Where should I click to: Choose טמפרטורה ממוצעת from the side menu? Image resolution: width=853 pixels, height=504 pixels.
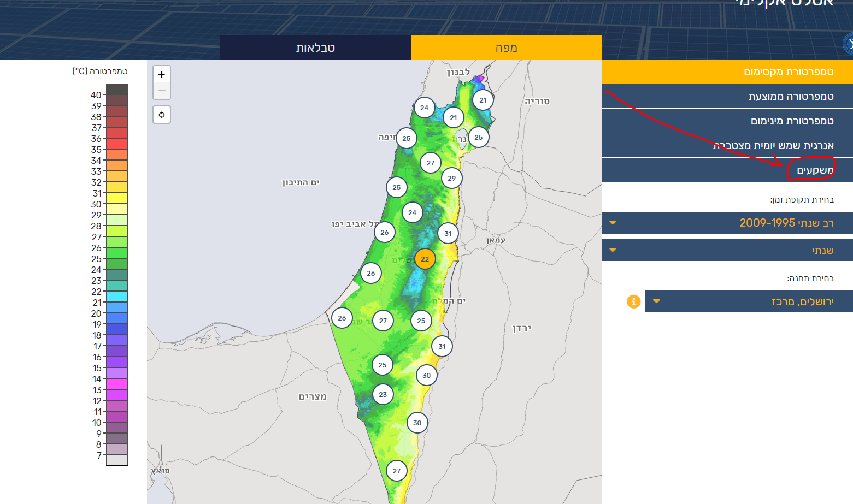pyautogui.click(x=727, y=96)
